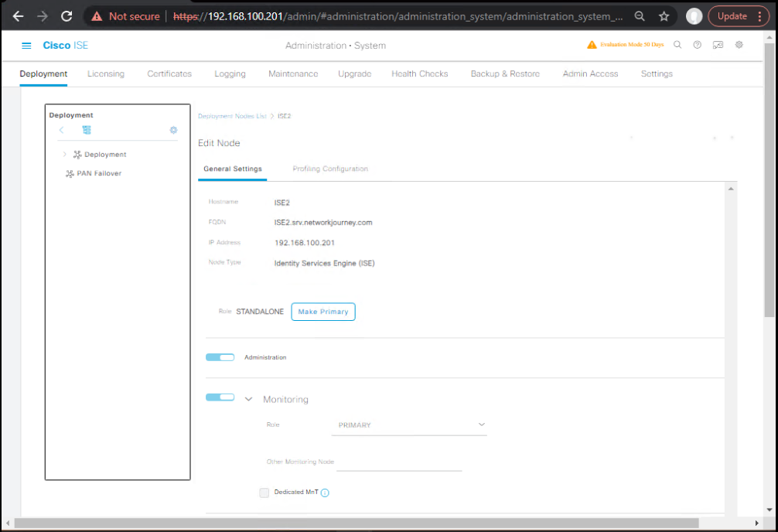This screenshot has width=778, height=532.
Task: Click the Edit Node heading
Action: (219, 143)
